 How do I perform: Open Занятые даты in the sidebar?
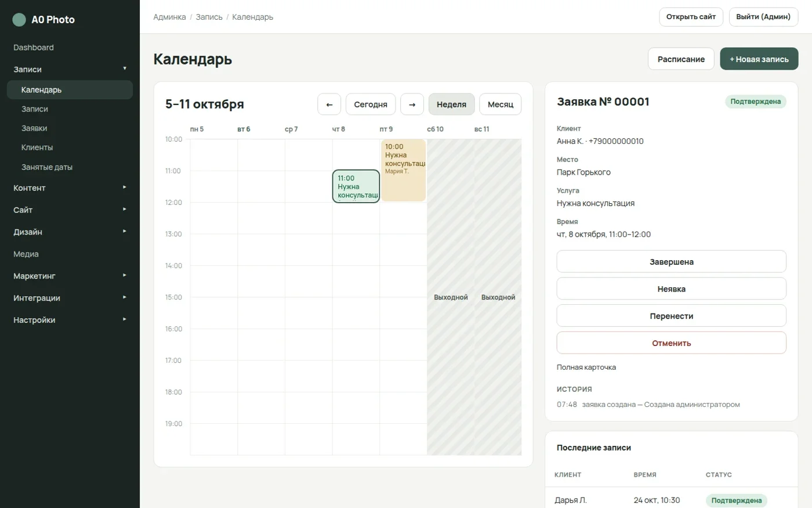(x=70, y=167)
